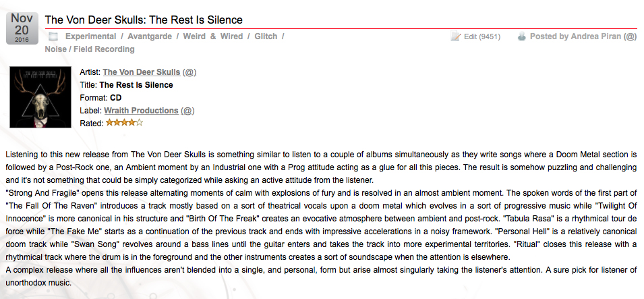Image resolution: width=644 pixels, height=299 pixels.
Task: Open the Wraith Productions label link
Action: (x=141, y=111)
